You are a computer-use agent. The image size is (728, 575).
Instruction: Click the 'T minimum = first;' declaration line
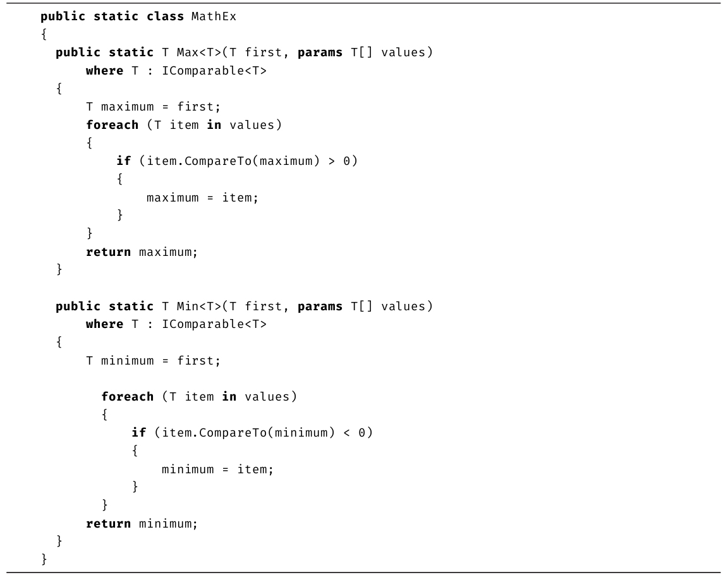(154, 361)
